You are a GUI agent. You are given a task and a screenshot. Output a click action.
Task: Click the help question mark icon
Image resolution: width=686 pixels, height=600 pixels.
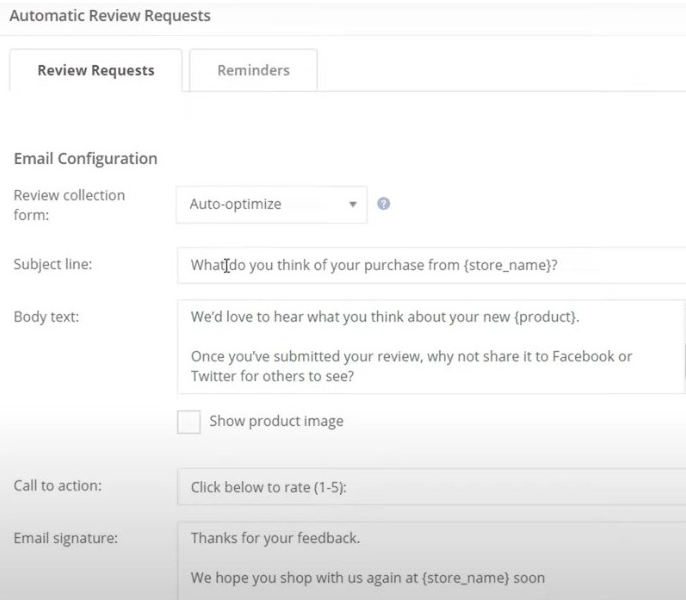(x=383, y=204)
